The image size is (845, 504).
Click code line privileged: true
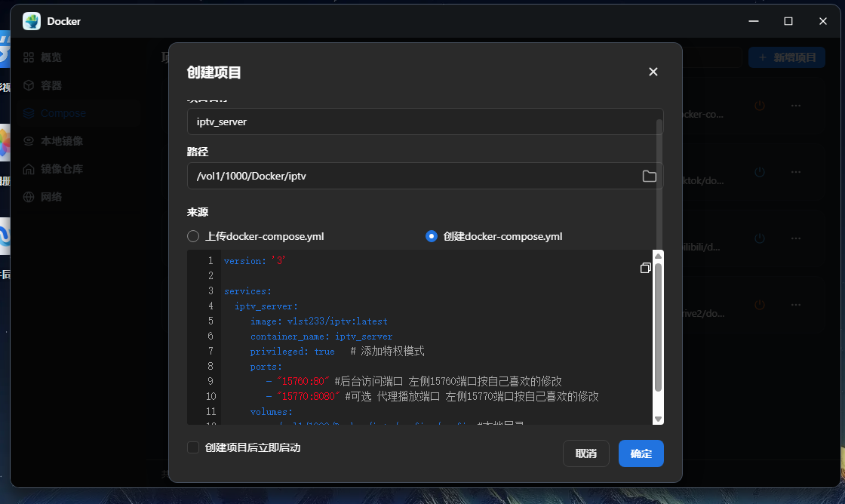[292, 352]
